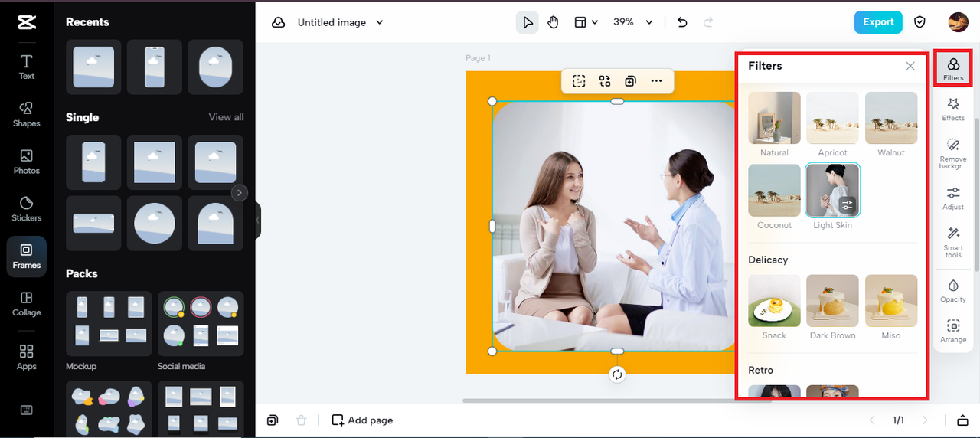Click the duplicate page icon
Screen dimensions: 980x438
(x=273, y=420)
